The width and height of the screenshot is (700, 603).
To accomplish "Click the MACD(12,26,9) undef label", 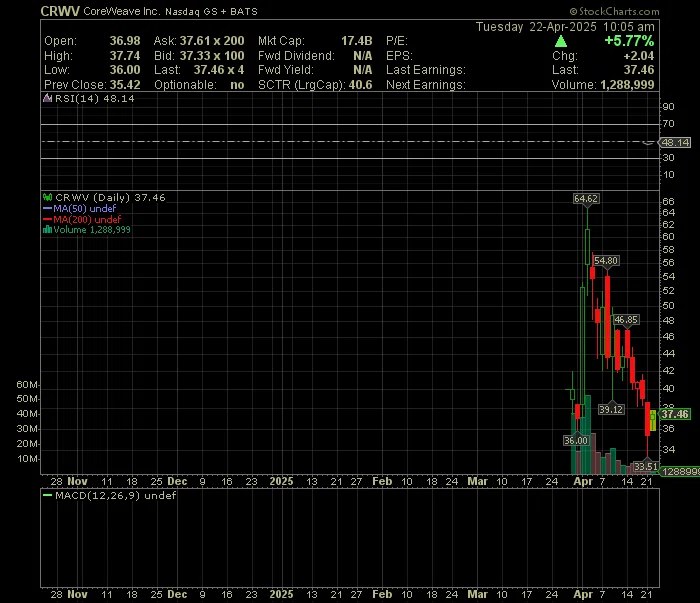I will coord(116,495).
